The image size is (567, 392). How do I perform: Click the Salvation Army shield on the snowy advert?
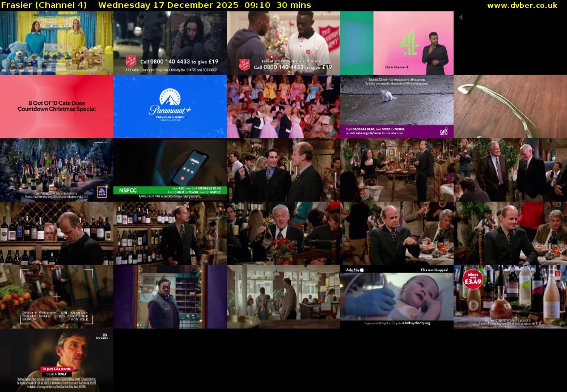pos(132,60)
